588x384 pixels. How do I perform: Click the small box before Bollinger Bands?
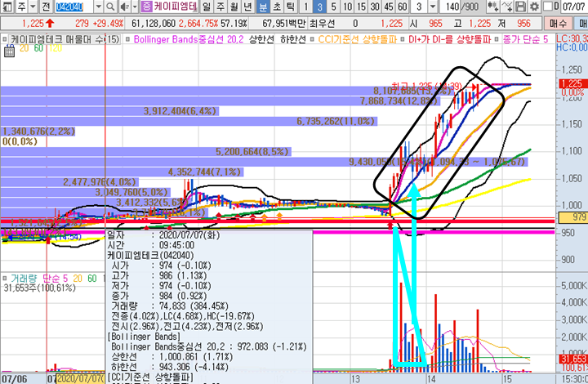click(128, 39)
